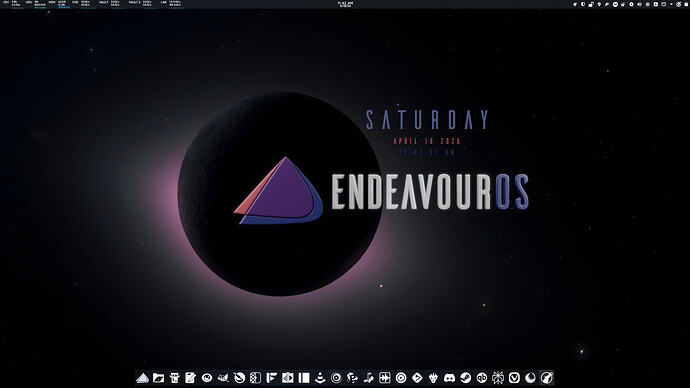Open the EndeavourOS launcher icon in dock

point(142,377)
